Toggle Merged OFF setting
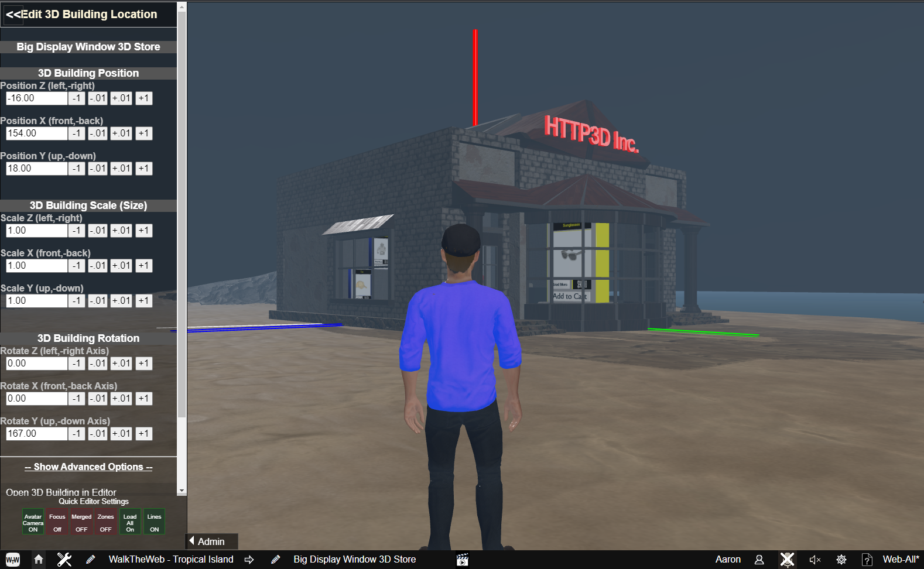The height and width of the screenshot is (569, 924). click(x=81, y=522)
